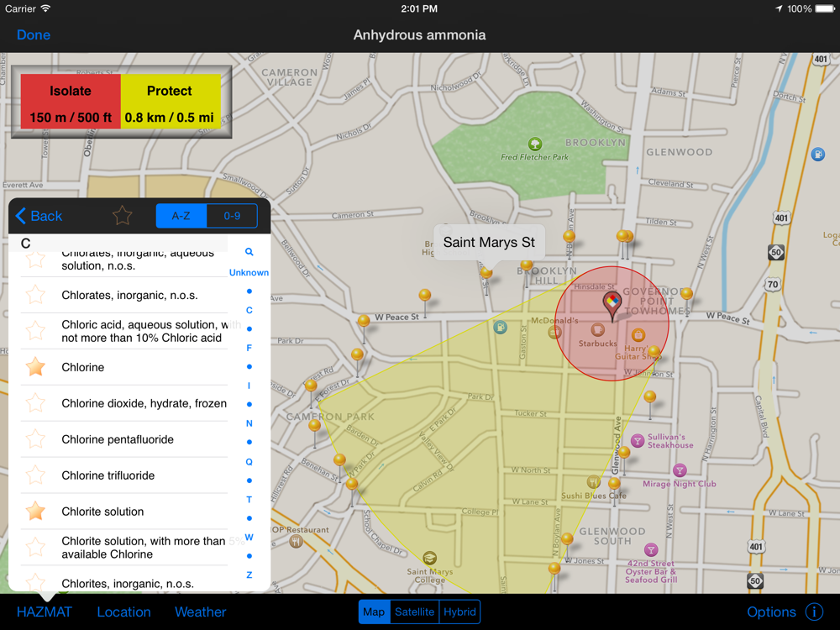Tap gas station icon on W Peace St

(500, 326)
